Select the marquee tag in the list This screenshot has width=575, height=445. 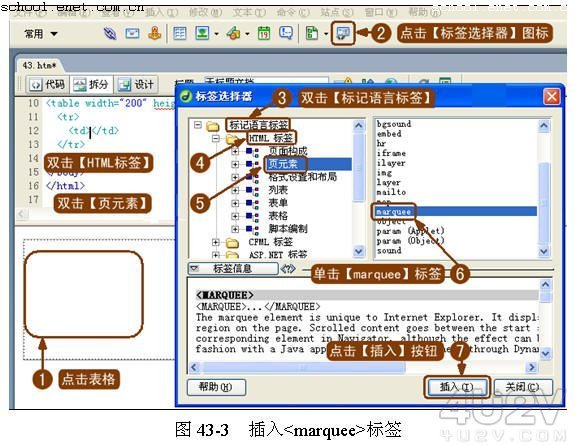[x=393, y=212]
